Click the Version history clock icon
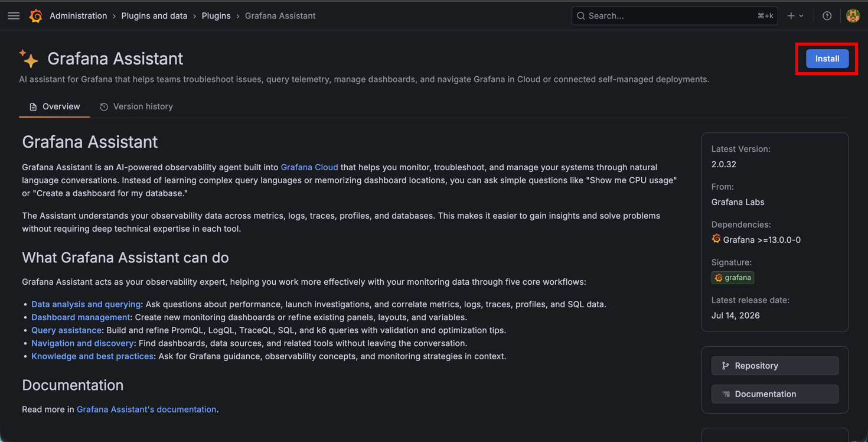The image size is (868, 442). (x=104, y=107)
